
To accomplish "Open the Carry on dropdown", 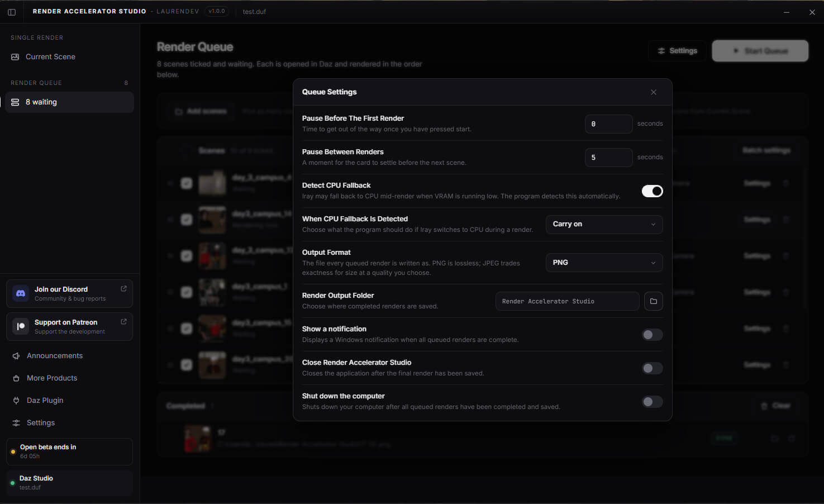I will [x=604, y=224].
